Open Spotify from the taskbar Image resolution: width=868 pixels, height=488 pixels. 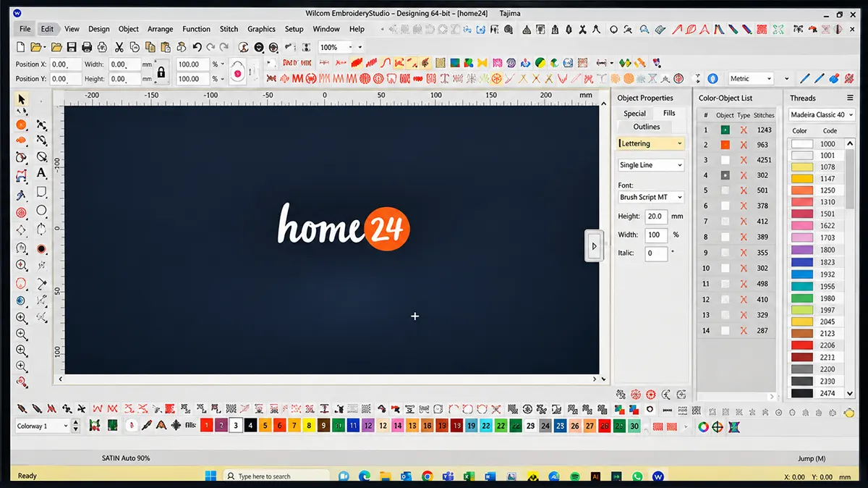pyautogui.click(x=575, y=476)
